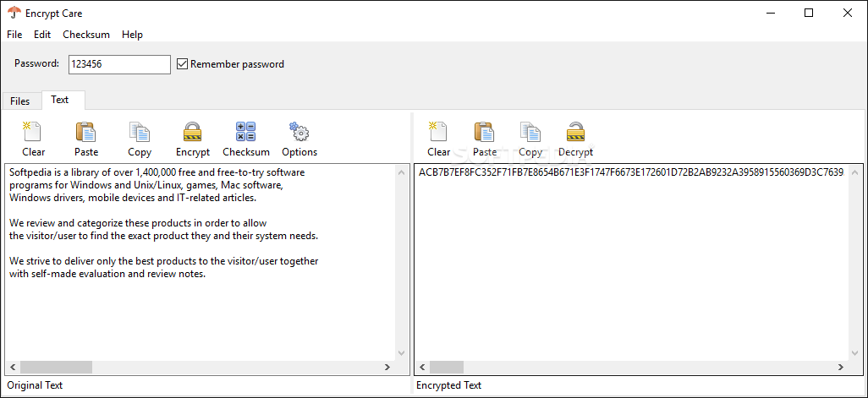Open the File menu
Screen dimensions: 868x398
[x=14, y=35]
